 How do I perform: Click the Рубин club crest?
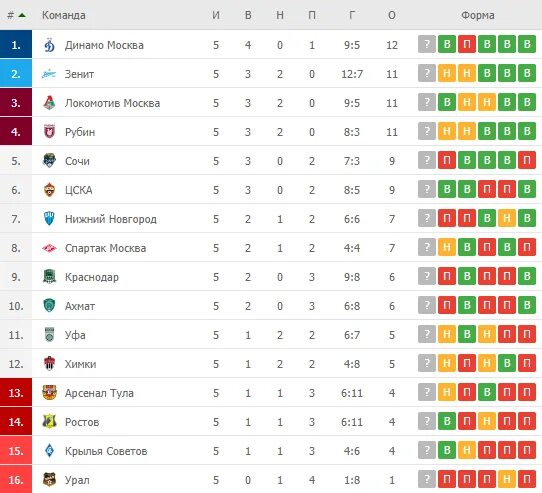pos(49,132)
